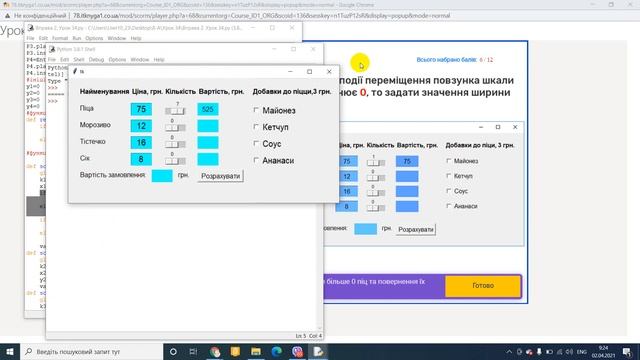
Task: Open the clock and date flyout
Action: (x=603, y=351)
